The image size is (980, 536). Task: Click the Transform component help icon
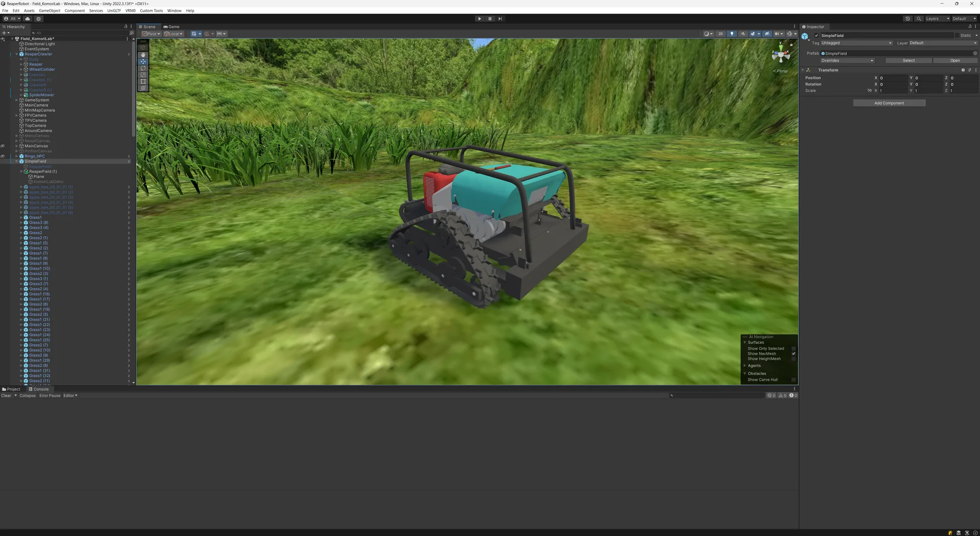tap(963, 70)
